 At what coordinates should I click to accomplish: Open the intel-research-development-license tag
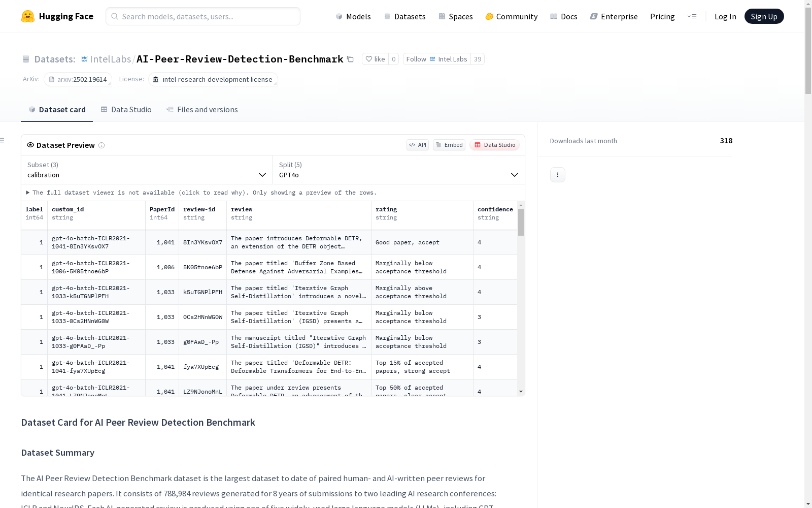coord(213,79)
